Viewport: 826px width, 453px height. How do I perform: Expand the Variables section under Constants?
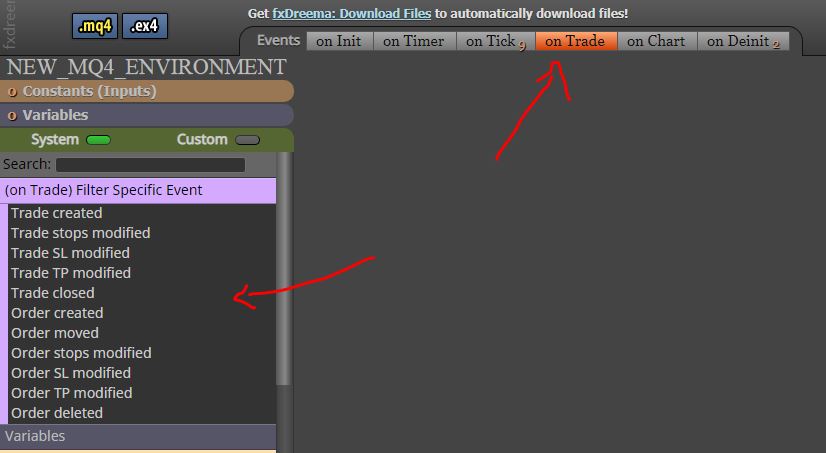(146, 115)
